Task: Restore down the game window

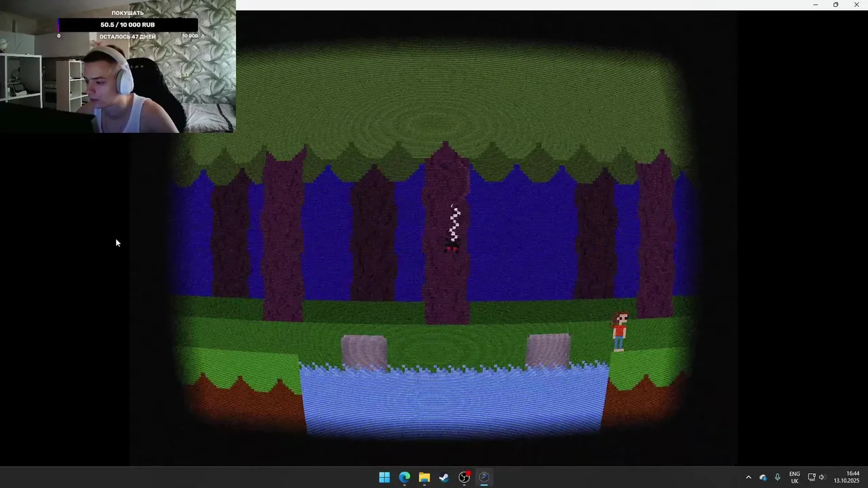Action: [x=835, y=5]
